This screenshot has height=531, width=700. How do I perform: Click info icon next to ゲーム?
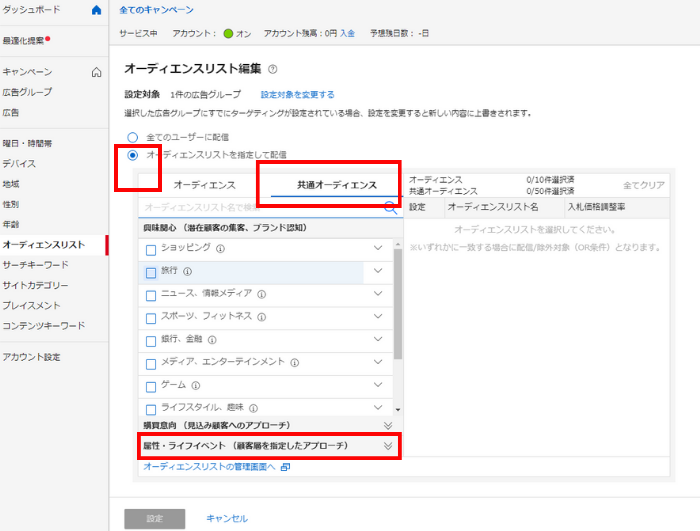point(196,385)
